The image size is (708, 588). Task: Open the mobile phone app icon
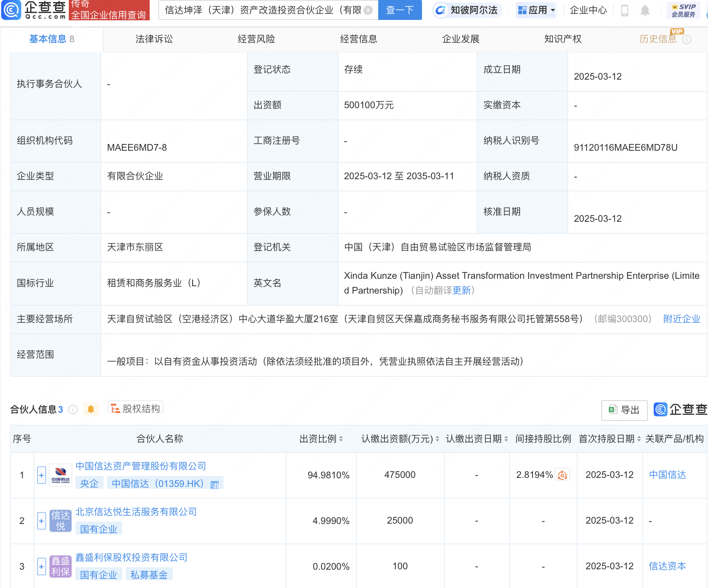pyautogui.click(x=625, y=11)
